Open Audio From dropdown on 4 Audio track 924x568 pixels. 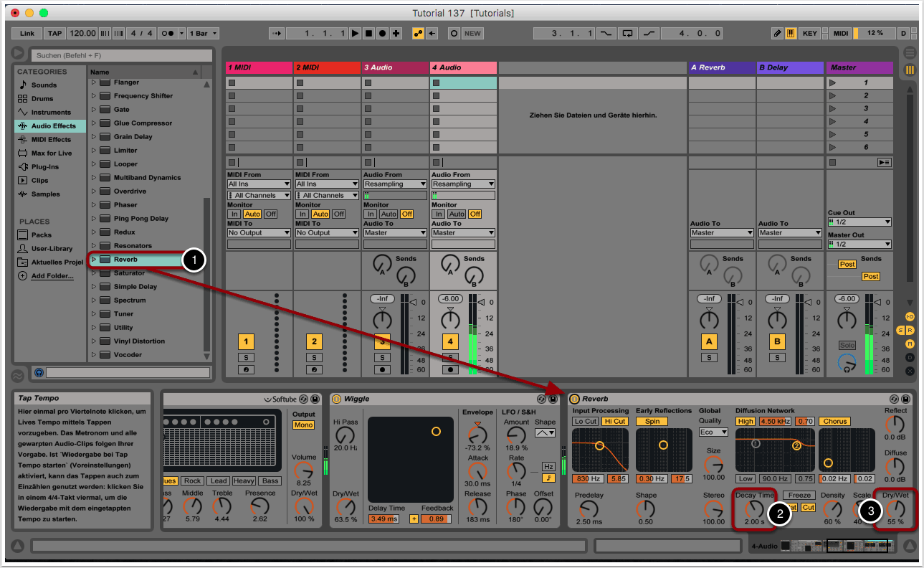click(463, 184)
